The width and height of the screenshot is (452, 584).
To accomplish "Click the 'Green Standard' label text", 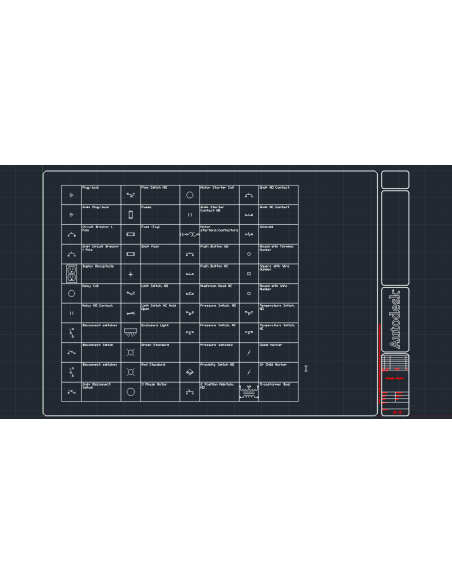I will (155, 345).
